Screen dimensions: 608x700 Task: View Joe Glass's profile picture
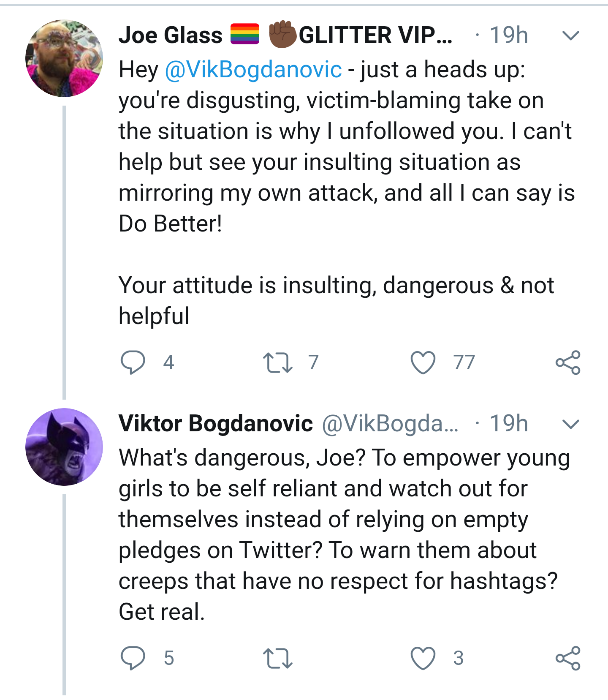click(x=64, y=58)
